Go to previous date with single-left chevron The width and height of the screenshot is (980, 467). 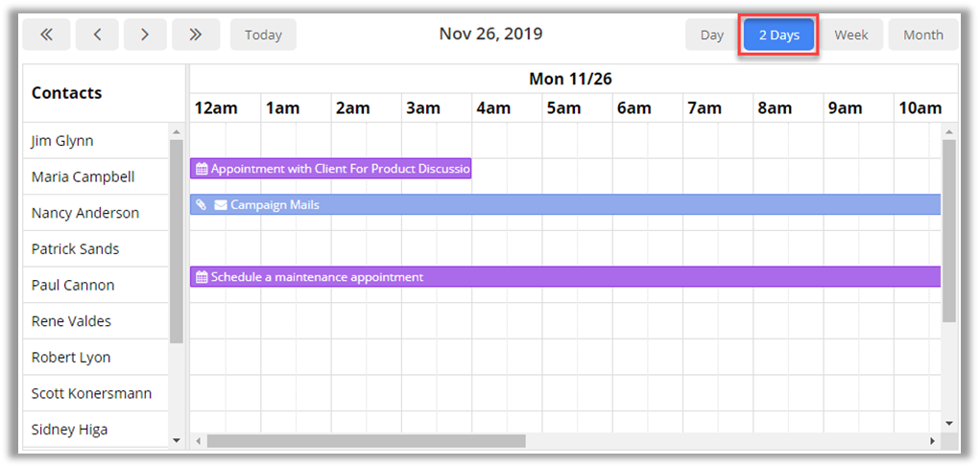coord(97,35)
